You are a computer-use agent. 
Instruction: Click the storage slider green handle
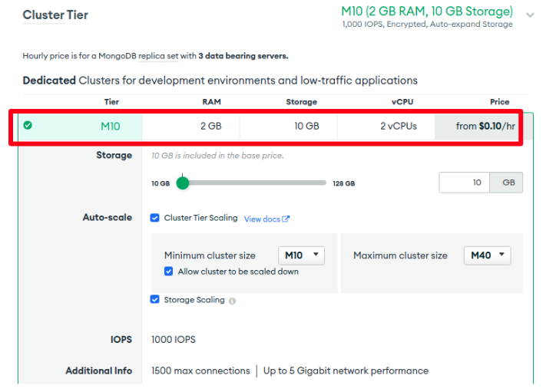[183, 183]
